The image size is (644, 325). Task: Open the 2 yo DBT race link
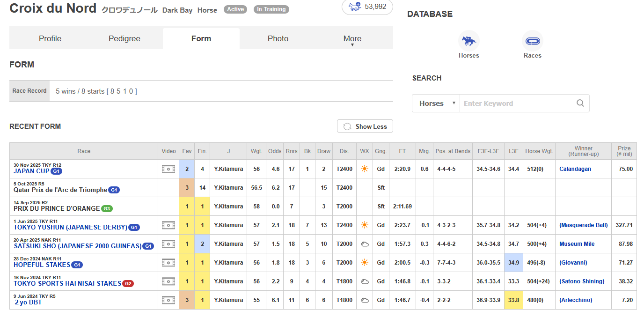pyautogui.click(x=28, y=303)
